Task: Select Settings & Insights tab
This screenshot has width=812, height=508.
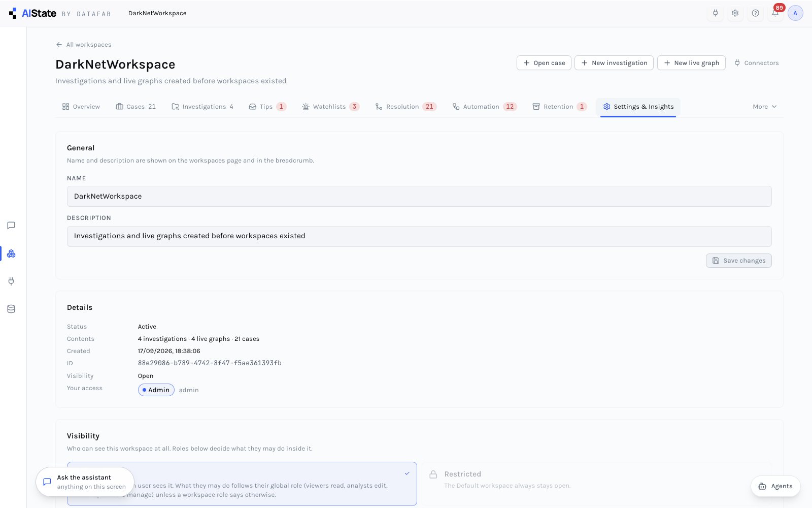Action: (x=638, y=107)
